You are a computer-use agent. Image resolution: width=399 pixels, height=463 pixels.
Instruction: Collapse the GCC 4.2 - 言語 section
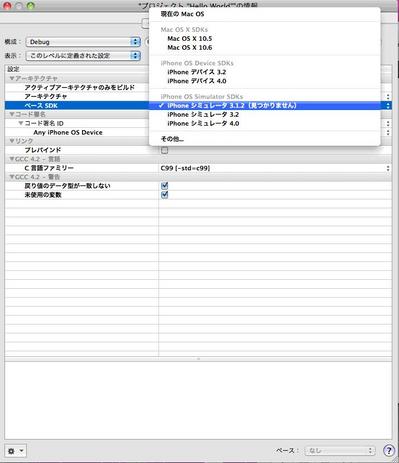pos(12,159)
